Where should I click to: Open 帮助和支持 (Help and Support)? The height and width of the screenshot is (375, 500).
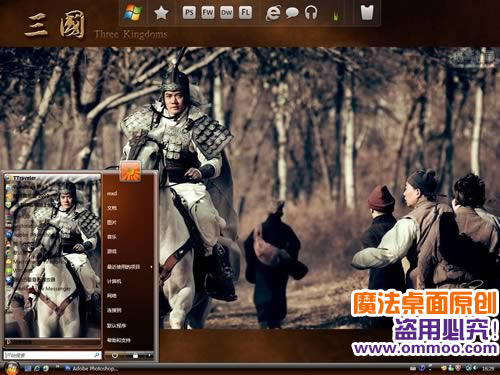119,340
